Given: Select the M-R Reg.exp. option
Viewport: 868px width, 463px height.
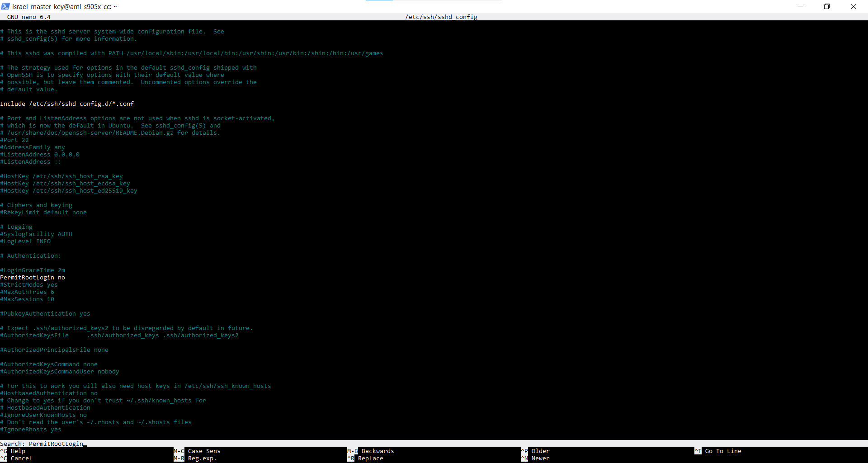Looking at the screenshot, I should [x=195, y=458].
